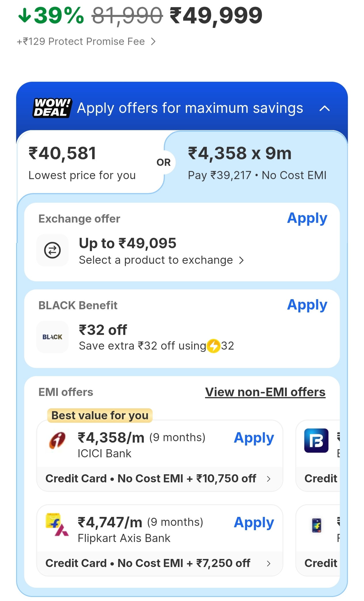Select the ₹4,358 x 9m EMI tab
Image resolution: width=364 pixels, height=601 pixels.
(257, 163)
